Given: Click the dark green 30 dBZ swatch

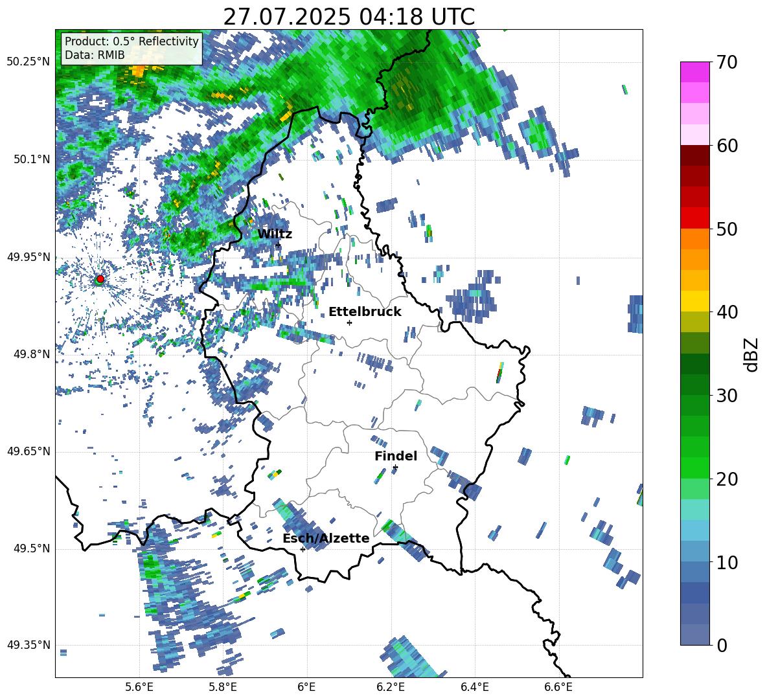Looking at the screenshot, I should coord(694,385).
